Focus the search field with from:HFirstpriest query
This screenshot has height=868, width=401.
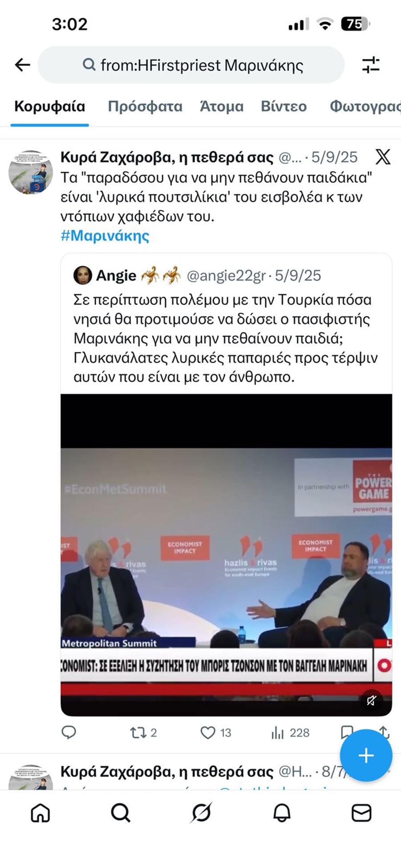point(191,65)
